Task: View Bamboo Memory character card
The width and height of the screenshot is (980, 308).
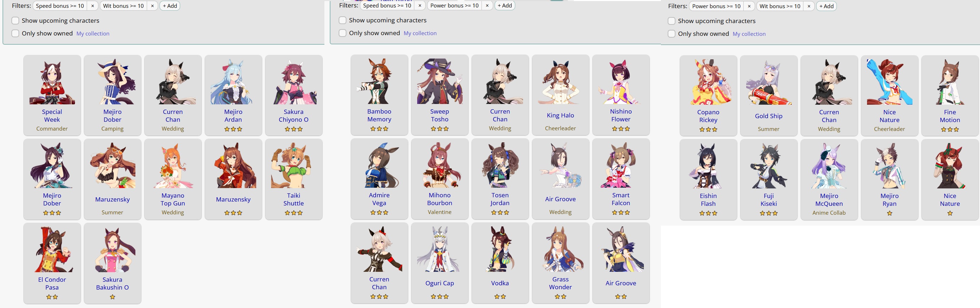Action: pyautogui.click(x=379, y=95)
